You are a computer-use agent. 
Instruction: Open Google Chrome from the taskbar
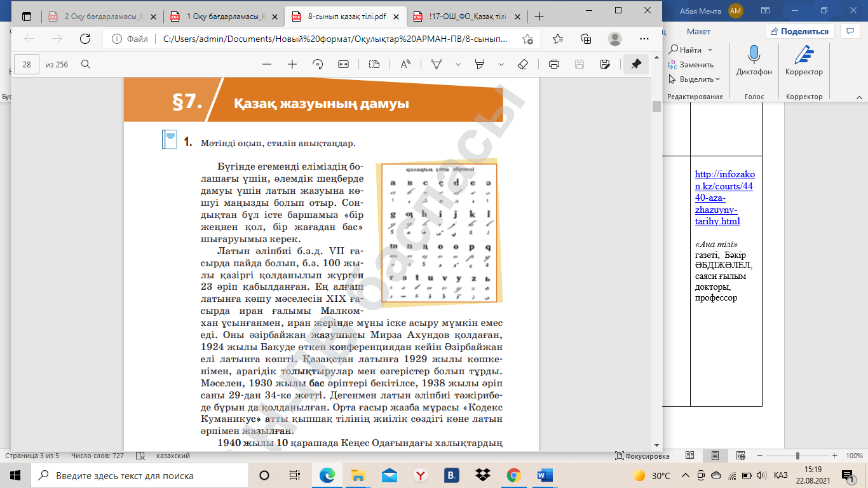click(x=514, y=475)
